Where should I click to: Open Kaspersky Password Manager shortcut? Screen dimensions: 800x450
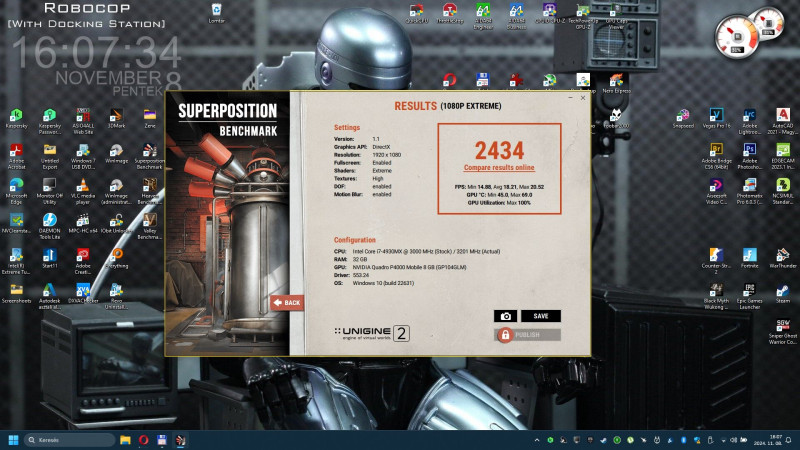[49, 121]
